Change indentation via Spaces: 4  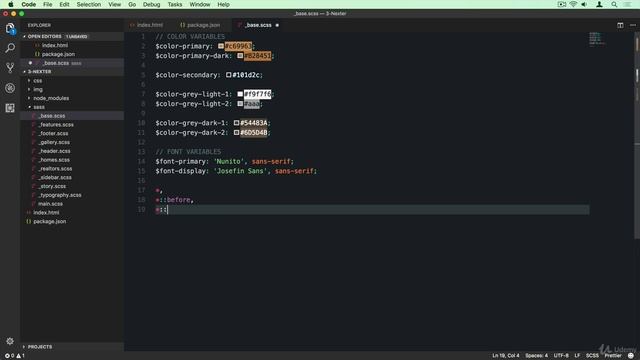coord(537,356)
